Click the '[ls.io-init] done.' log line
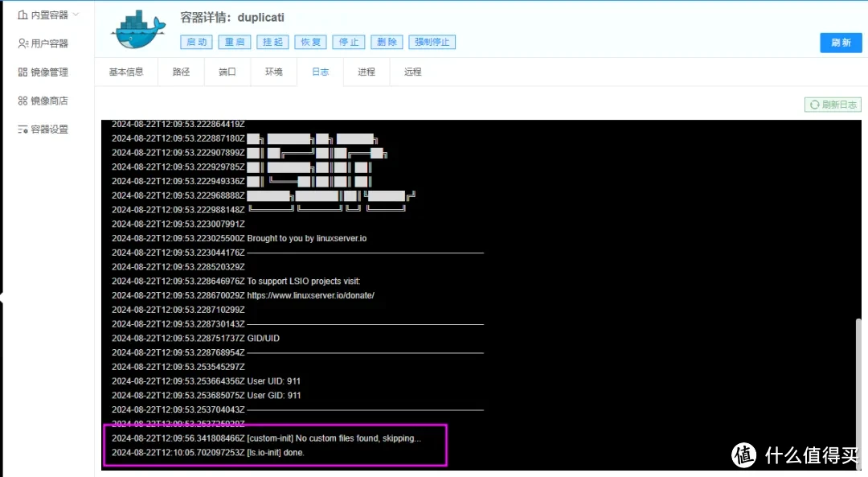The width and height of the screenshot is (868, 477). 208,453
